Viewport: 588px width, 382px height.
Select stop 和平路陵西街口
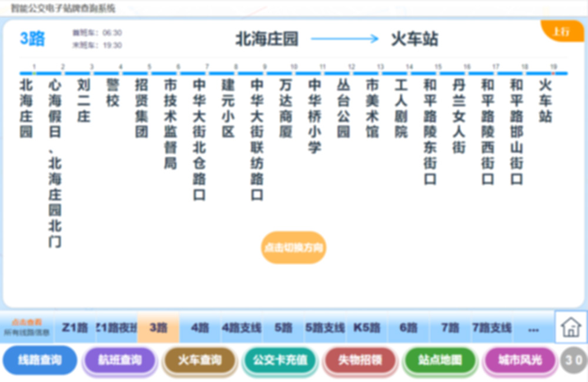488,132
